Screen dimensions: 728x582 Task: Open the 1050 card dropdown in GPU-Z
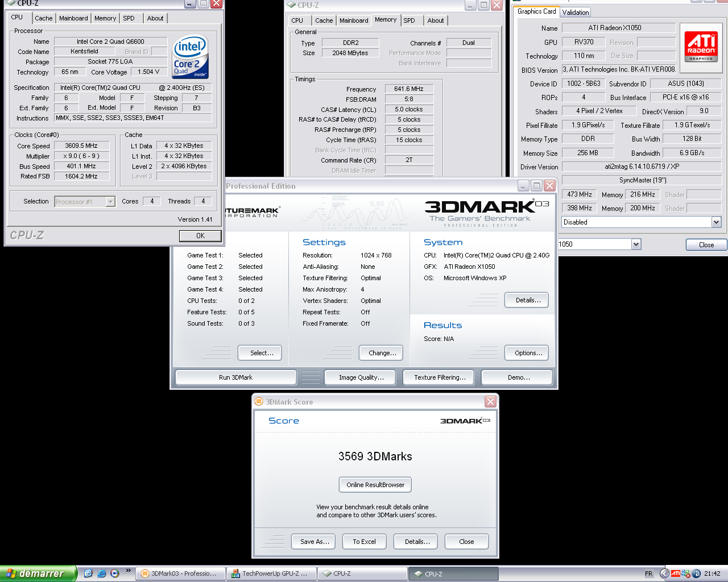(636, 244)
